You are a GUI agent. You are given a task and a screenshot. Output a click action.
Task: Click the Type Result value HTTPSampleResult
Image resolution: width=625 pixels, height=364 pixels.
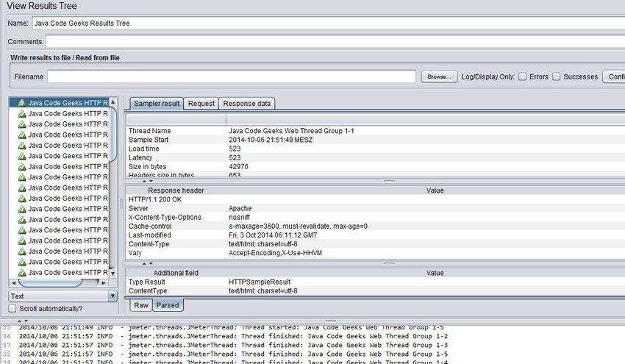tap(260, 282)
